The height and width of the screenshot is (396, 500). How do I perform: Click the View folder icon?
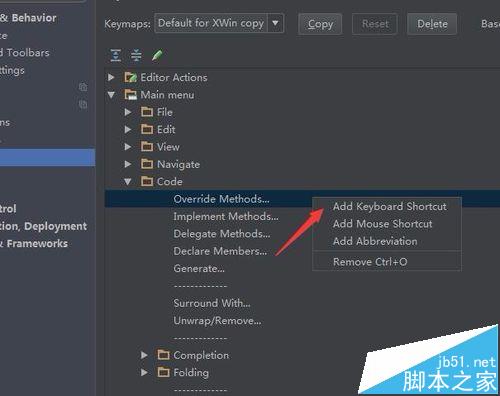click(x=147, y=147)
